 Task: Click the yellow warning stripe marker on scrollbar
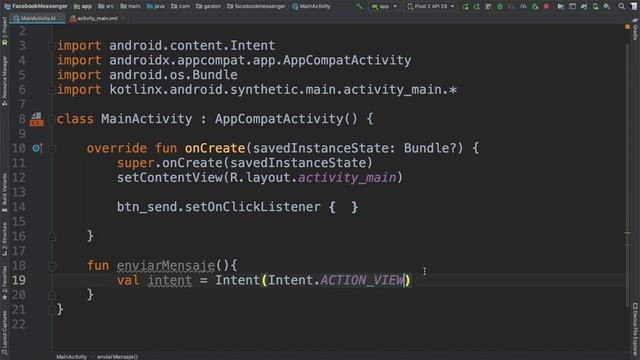[x=627, y=233]
